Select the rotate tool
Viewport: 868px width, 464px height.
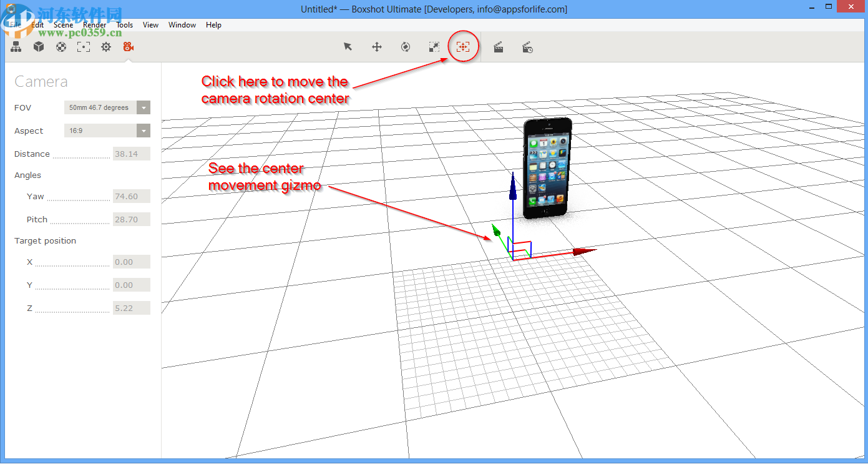[x=406, y=47]
